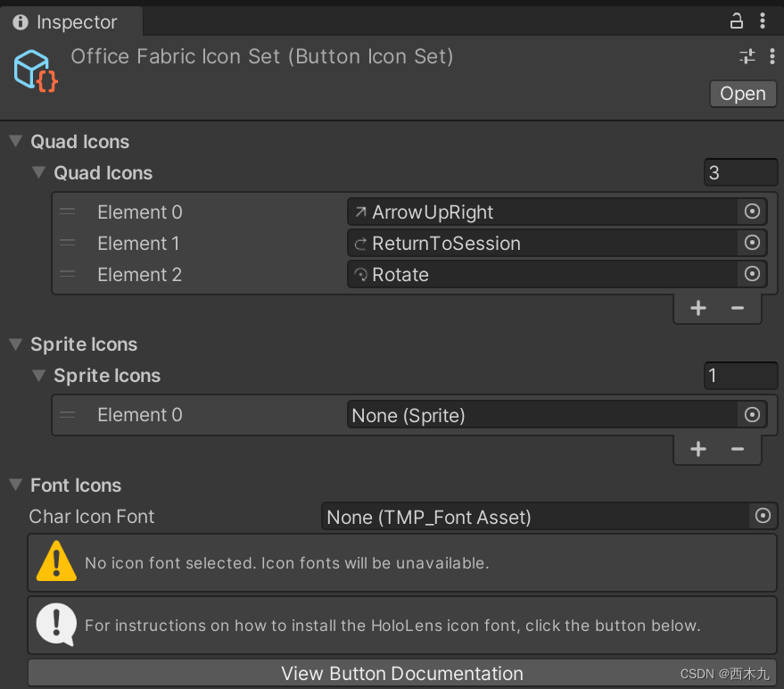
Task: Edit the Sprite Icons array size field
Action: tap(740, 375)
